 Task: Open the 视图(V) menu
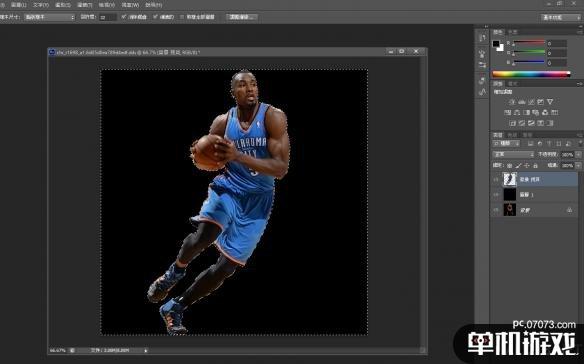pyautogui.click(x=107, y=5)
